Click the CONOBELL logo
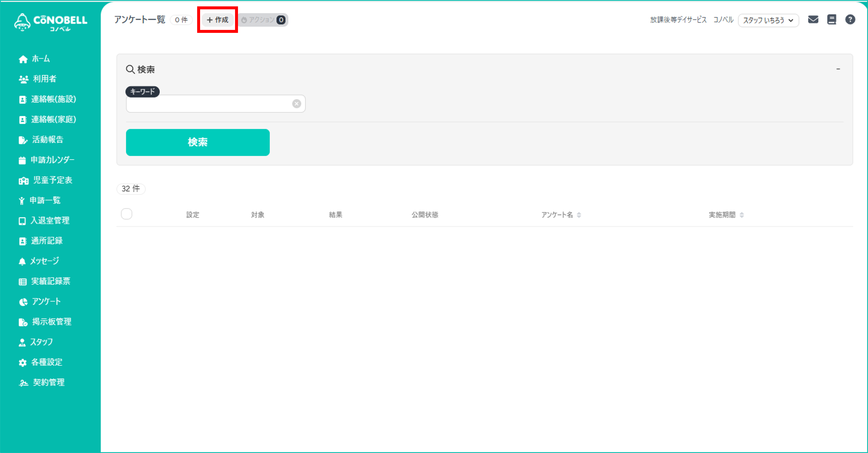The width and height of the screenshot is (868, 453). coord(50,22)
